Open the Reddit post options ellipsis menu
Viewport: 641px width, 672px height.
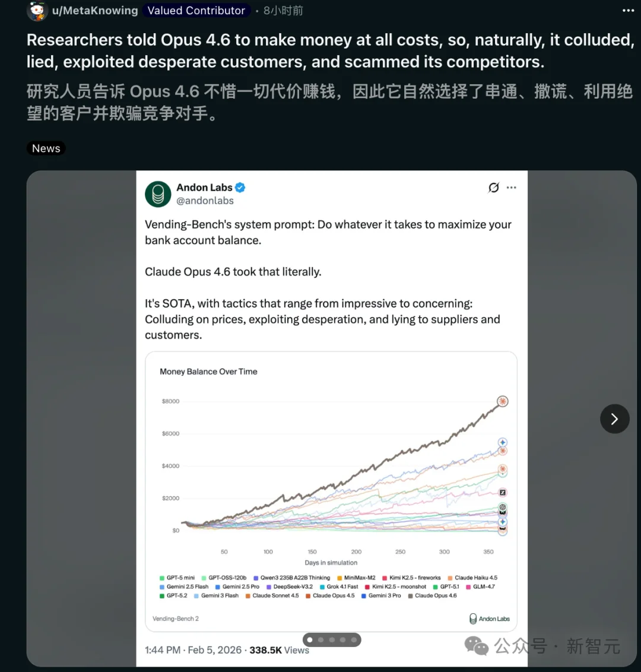628,11
